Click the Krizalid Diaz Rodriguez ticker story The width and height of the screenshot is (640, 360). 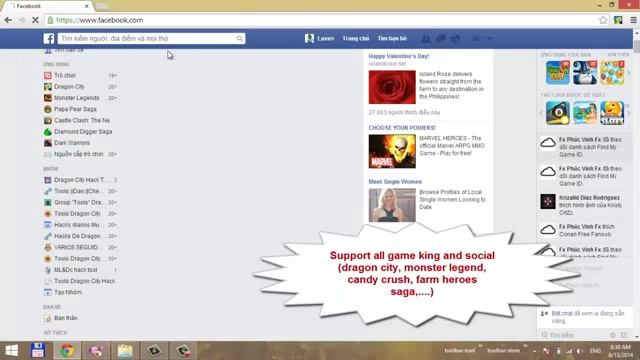pos(583,205)
